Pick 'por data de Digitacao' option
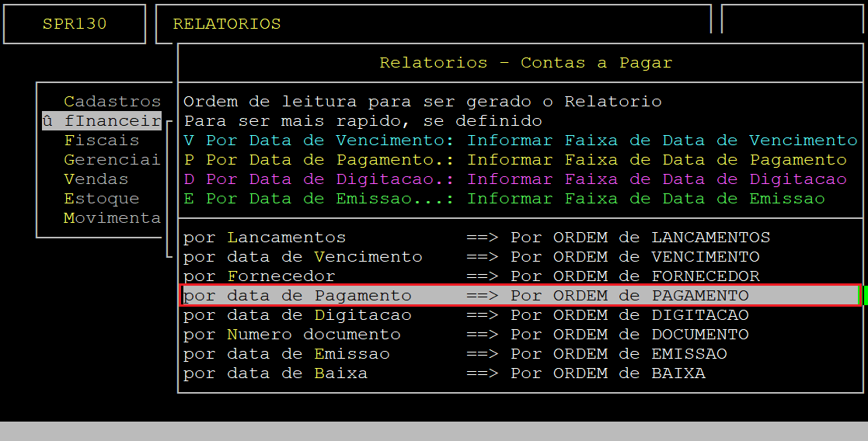The height and width of the screenshot is (441, 868). coord(298,315)
